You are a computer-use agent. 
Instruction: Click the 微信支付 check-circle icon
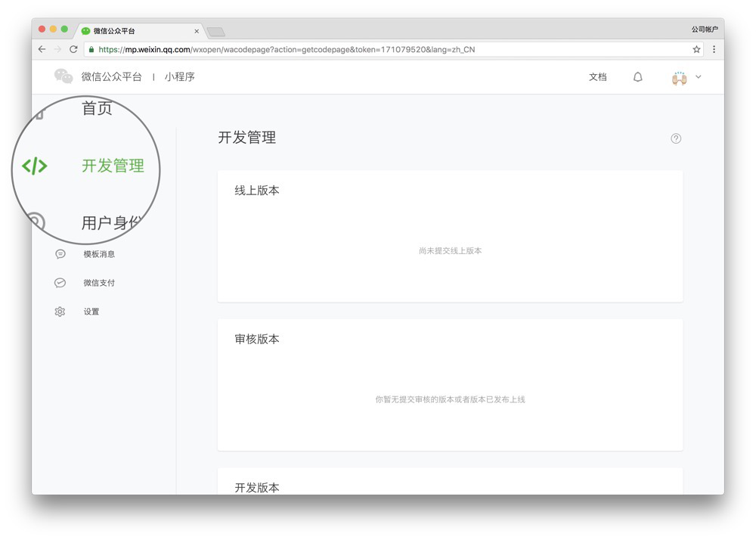point(60,282)
